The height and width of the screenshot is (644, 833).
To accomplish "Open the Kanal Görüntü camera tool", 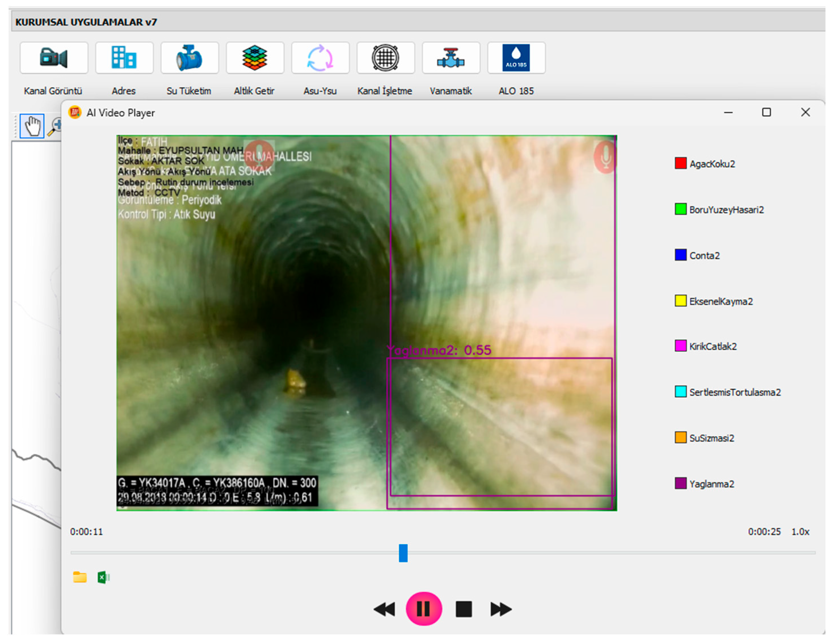I will (x=54, y=58).
